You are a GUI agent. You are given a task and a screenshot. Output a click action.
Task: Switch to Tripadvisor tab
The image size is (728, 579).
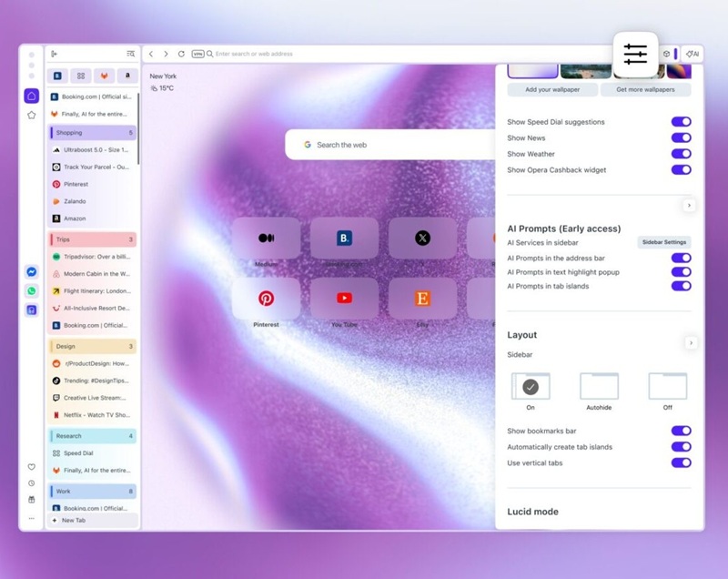[x=92, y=257]
